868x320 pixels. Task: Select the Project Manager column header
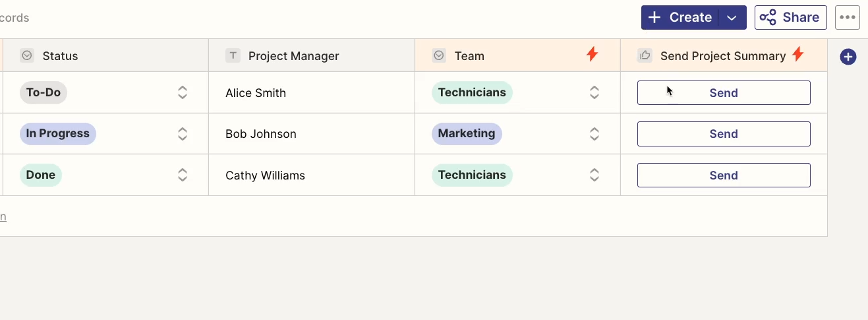(312, 55)
